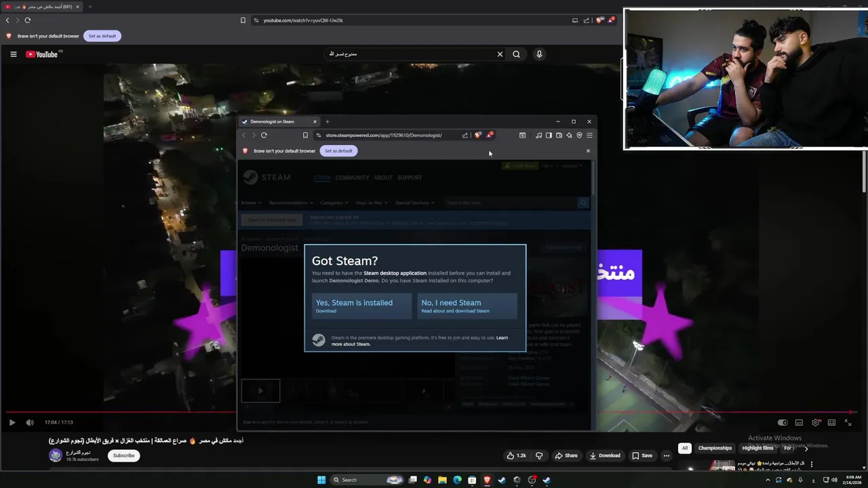Image resolution: width=868 pixels, height=488 pixels.
Task: Open the YouTube hamburger guide menu
Action: (13, 54)
